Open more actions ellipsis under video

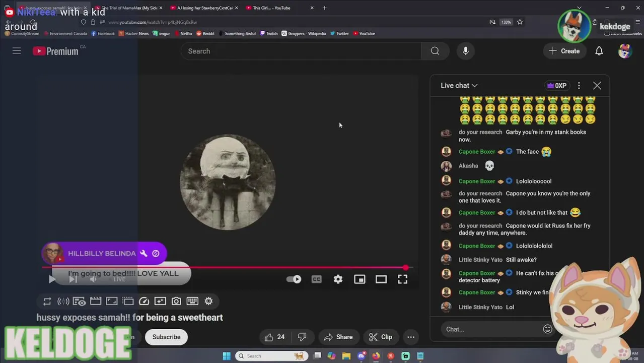click(411, 337)
